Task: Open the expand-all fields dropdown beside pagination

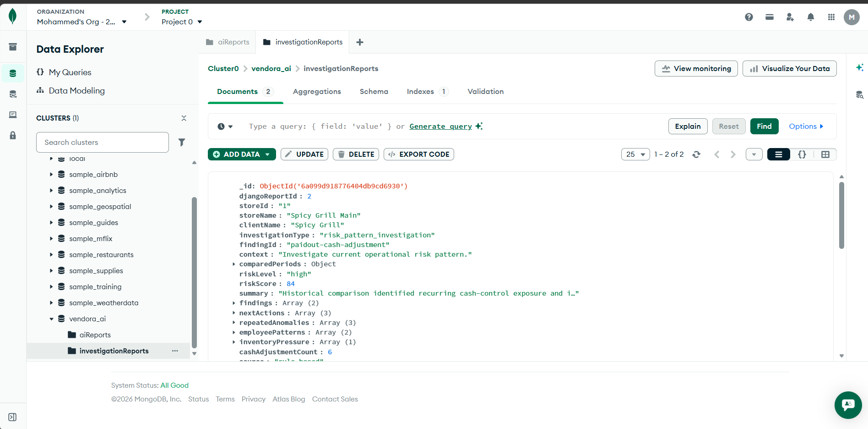Action: (754, 154)
